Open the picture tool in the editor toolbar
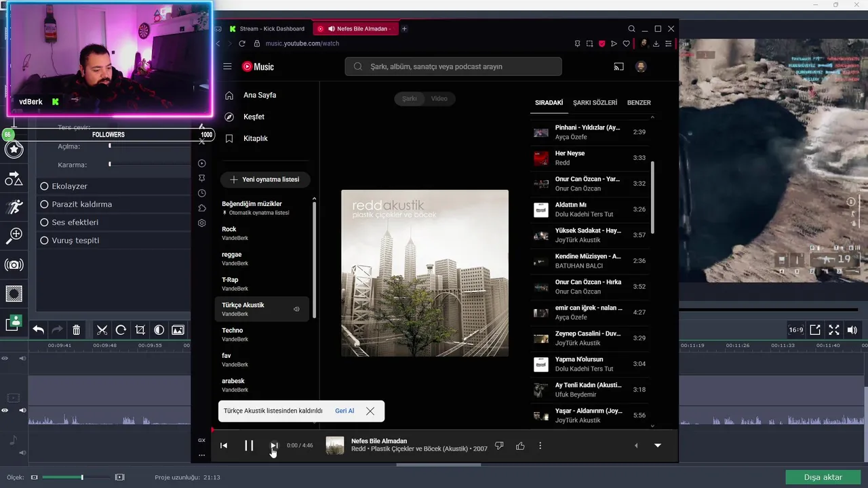This screenshot has height=488, width=868. 178,329
